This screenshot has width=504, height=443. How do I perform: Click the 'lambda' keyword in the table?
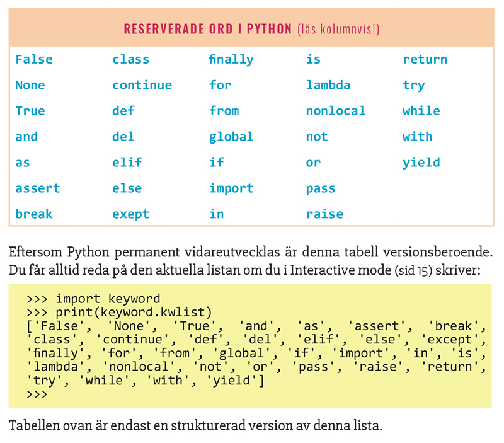[x=328, y=85]
